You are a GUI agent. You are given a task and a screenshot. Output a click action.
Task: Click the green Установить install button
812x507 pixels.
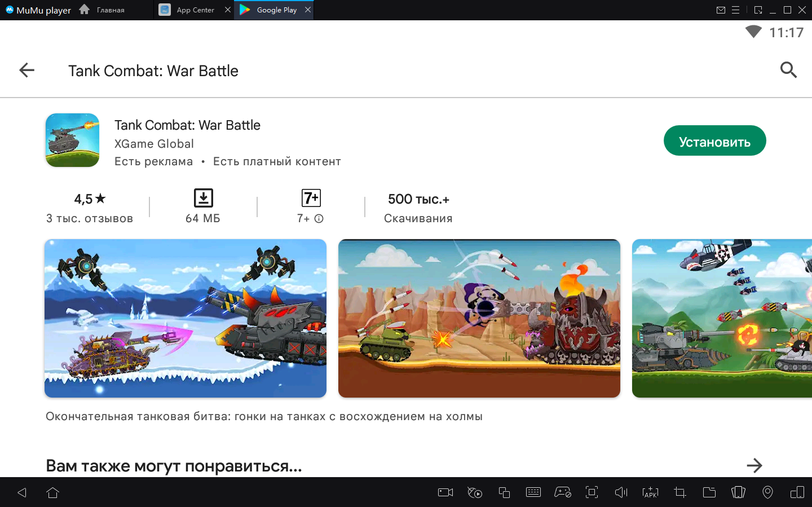(714, 141)
